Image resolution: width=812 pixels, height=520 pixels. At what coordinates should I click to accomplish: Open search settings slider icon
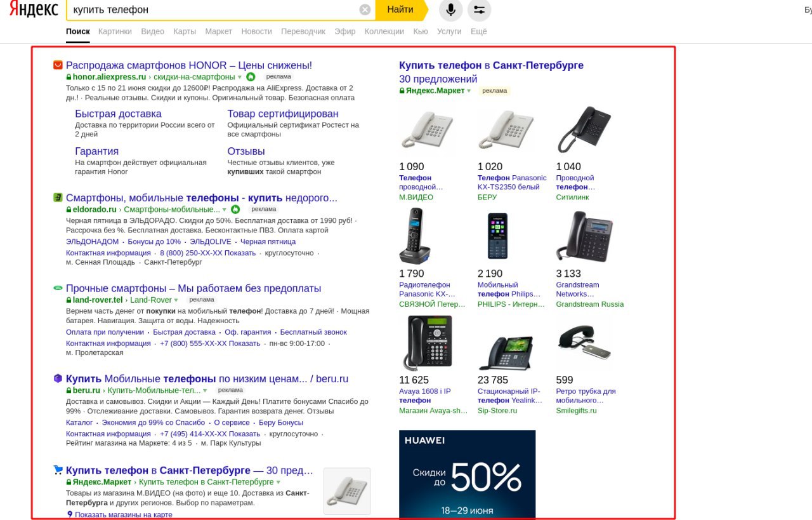point(479,10)
